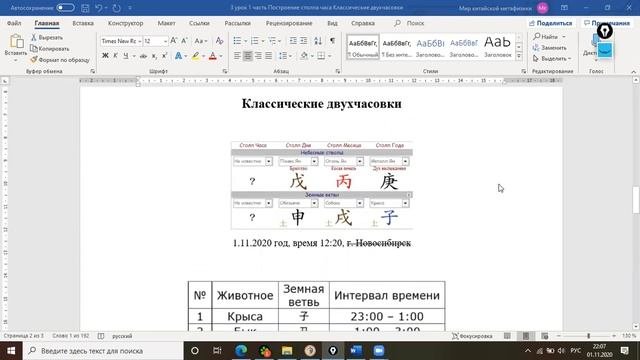Switch to the Вставка tab
Image resolution: width=640 pixels, height=360 pixels.
click(x=83, y=23)
